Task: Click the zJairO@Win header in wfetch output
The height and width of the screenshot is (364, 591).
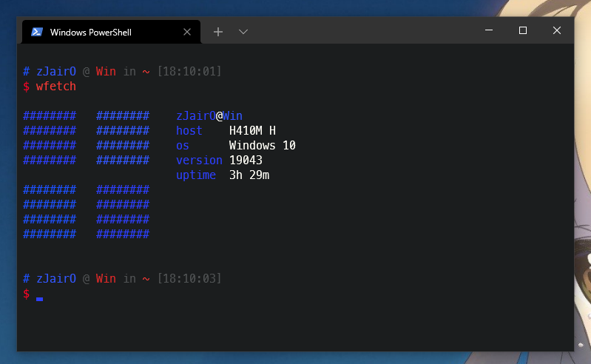Action: [209, 116]
